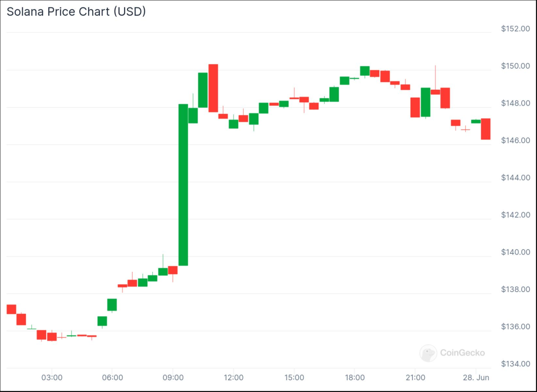Click the 28. Jun date label

(x=476, y=377)
